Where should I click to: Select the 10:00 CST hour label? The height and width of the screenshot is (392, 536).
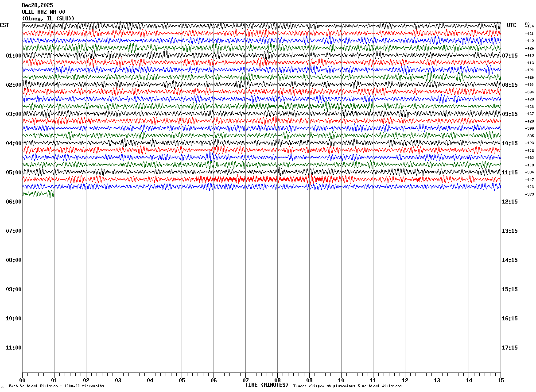coord(14,319)
